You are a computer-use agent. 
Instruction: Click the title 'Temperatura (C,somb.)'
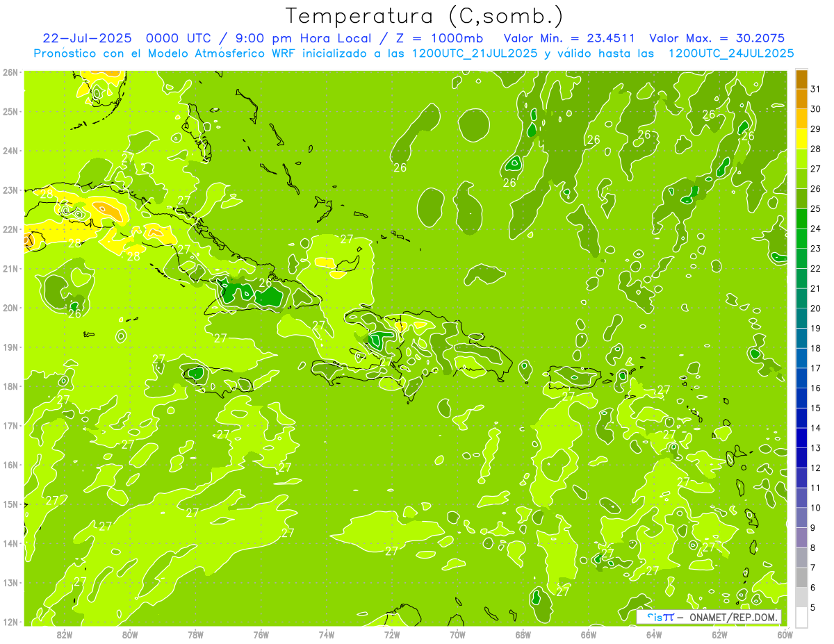pos(425,16)
